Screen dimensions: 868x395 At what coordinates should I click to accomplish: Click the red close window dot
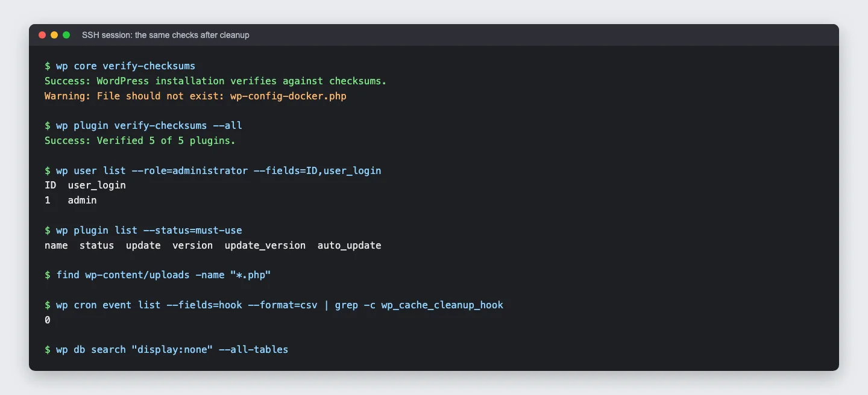click(42, 35)
